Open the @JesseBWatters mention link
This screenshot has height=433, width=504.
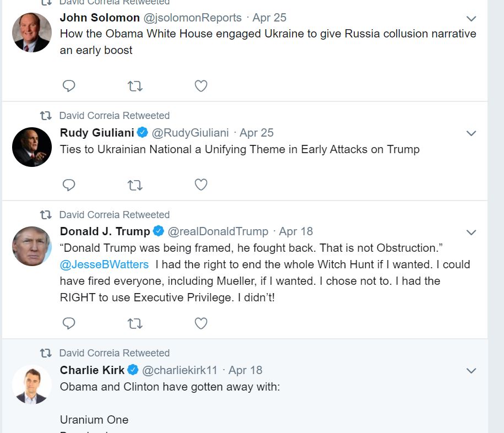tap(104, 264)
